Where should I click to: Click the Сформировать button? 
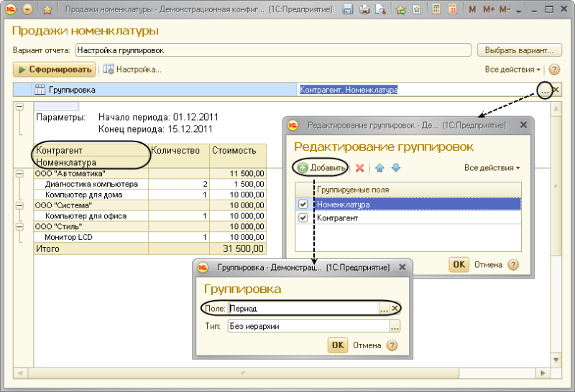tap(54, 70)
